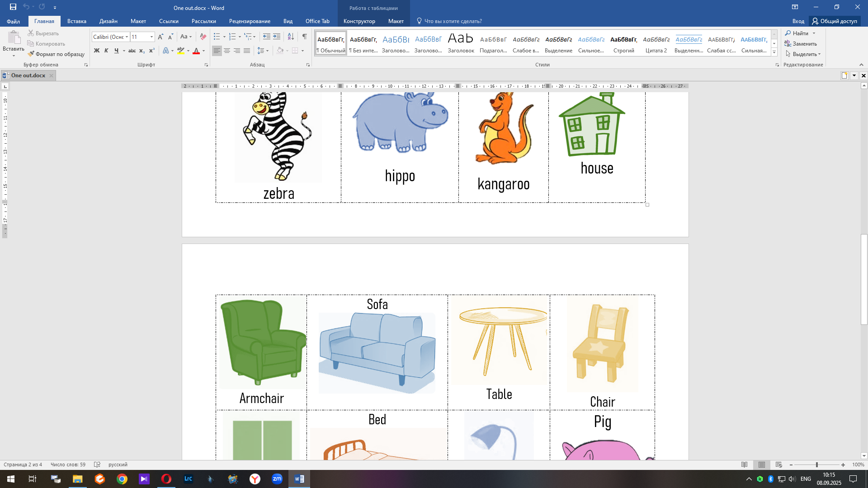Screen dimensions: 868x488
Task: Open the Рецензирование ribbon tab
Action: 250,21
